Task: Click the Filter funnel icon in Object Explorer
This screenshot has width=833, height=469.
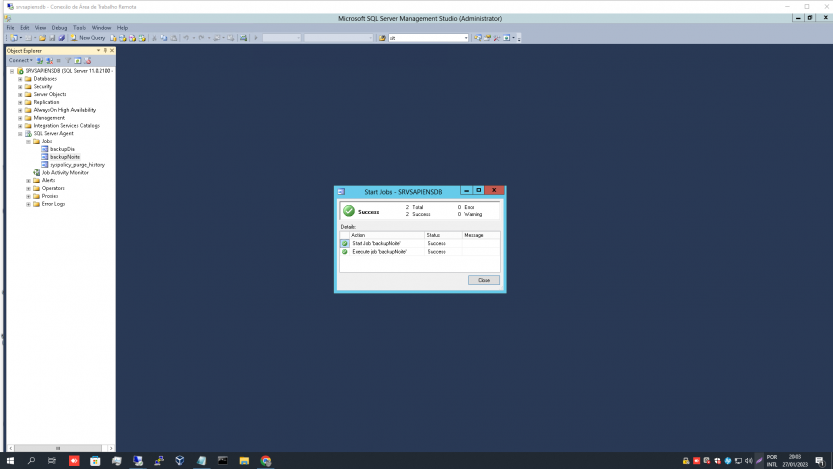Action: 68,61
